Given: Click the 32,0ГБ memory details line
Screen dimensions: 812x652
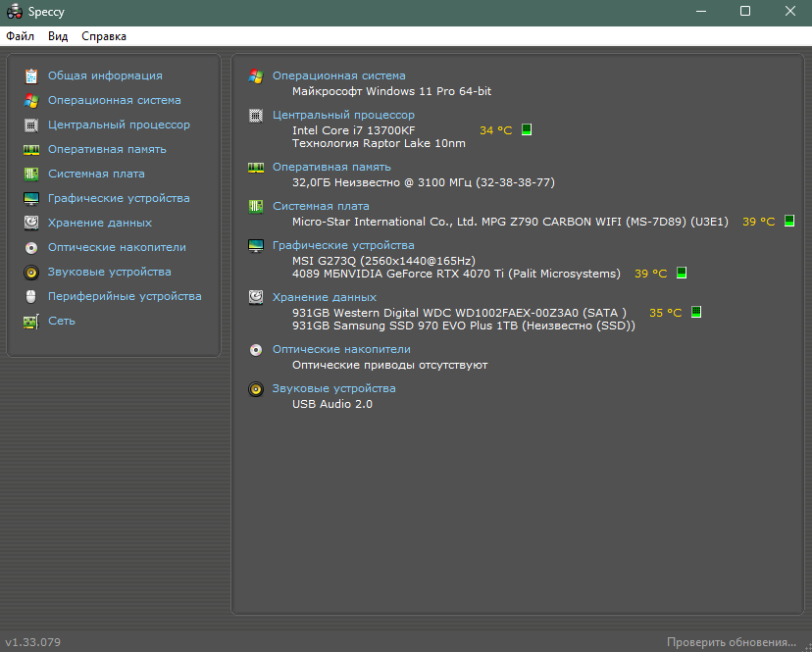Looking at the screenshot, I should (x=424, y=182).
